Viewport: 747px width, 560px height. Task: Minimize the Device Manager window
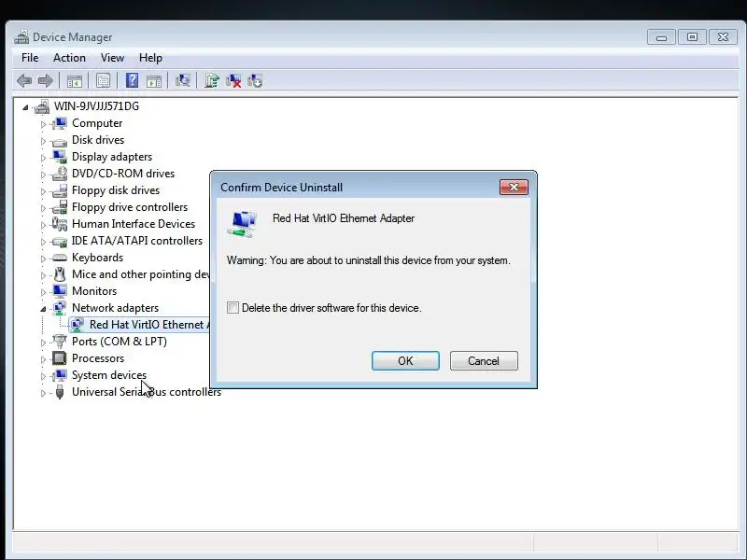(x=661, y=37)
